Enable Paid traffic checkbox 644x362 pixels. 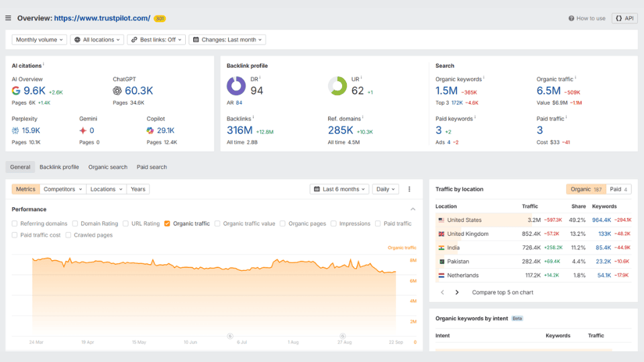[378, 224]
